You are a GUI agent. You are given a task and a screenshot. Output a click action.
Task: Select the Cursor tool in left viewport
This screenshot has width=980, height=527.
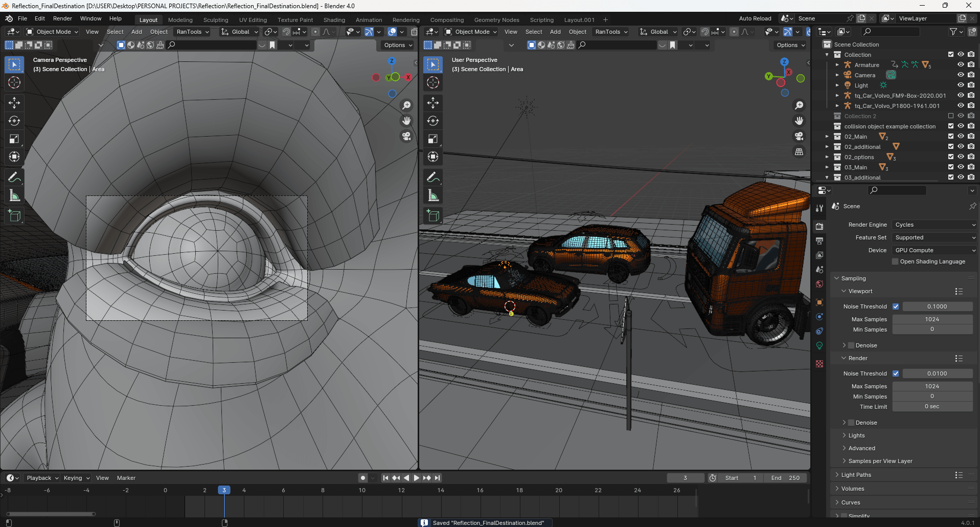[14, 82]
